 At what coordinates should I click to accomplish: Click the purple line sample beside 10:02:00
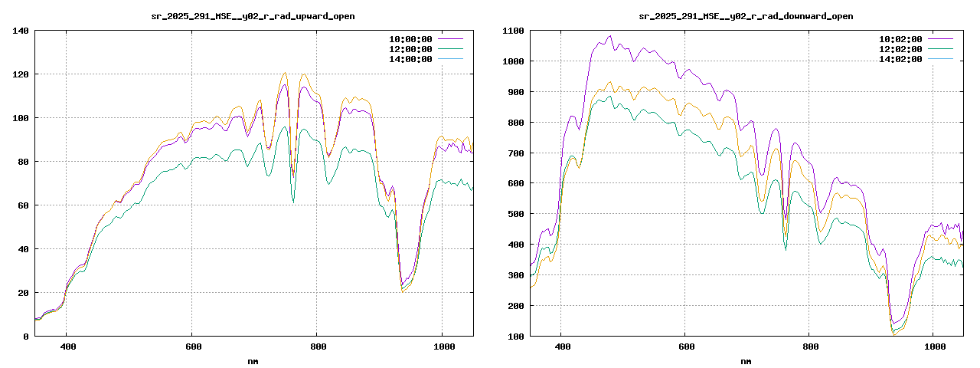[941, 39]
